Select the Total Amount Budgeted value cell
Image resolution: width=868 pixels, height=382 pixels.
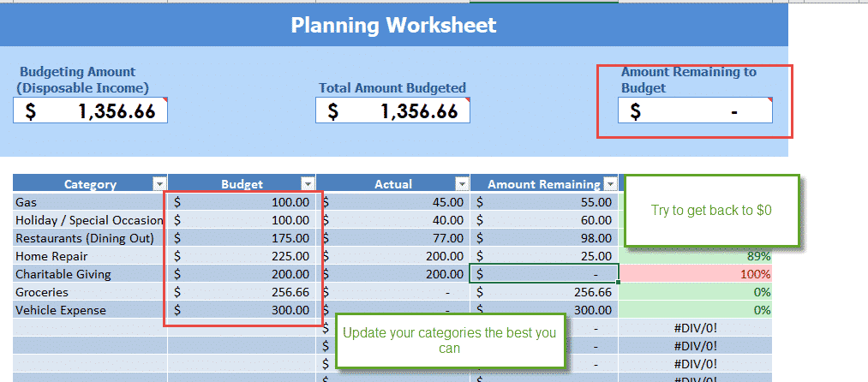pos(392,110)
